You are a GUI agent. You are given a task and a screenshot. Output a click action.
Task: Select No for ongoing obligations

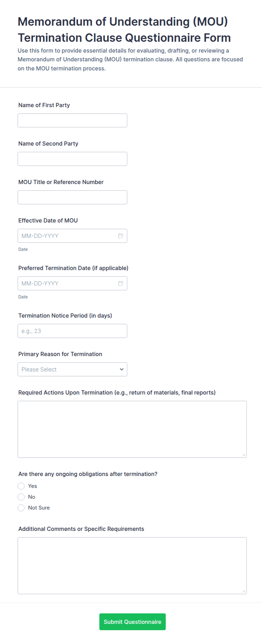tap(21, 497)
